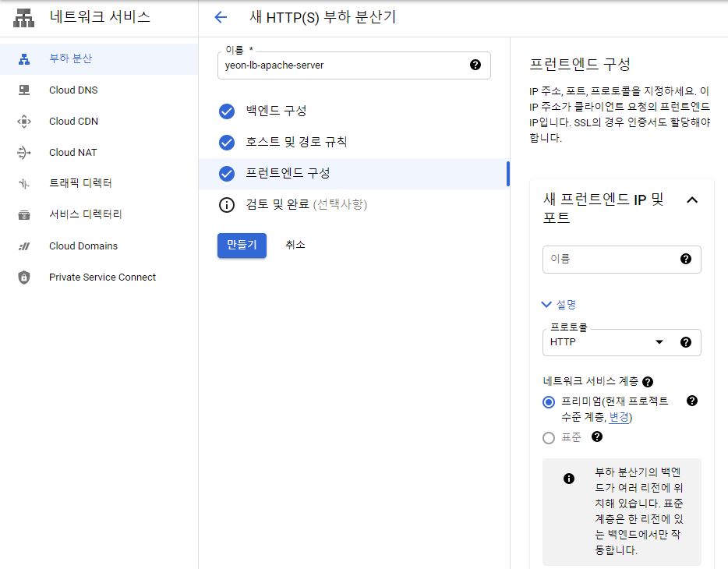Viewport: 728px width, 569px height.
Task: Go to the 백엔드 구성 step
Action: (354, 111)
